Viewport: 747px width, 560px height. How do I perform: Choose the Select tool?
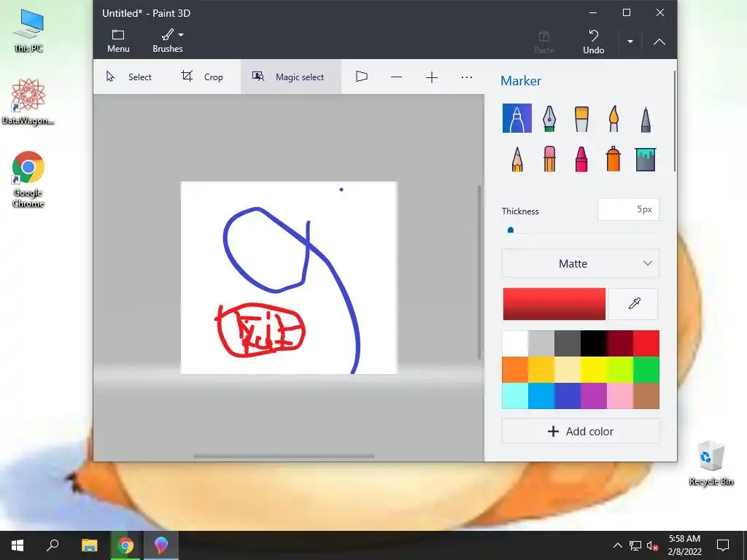tap(128, 77)
